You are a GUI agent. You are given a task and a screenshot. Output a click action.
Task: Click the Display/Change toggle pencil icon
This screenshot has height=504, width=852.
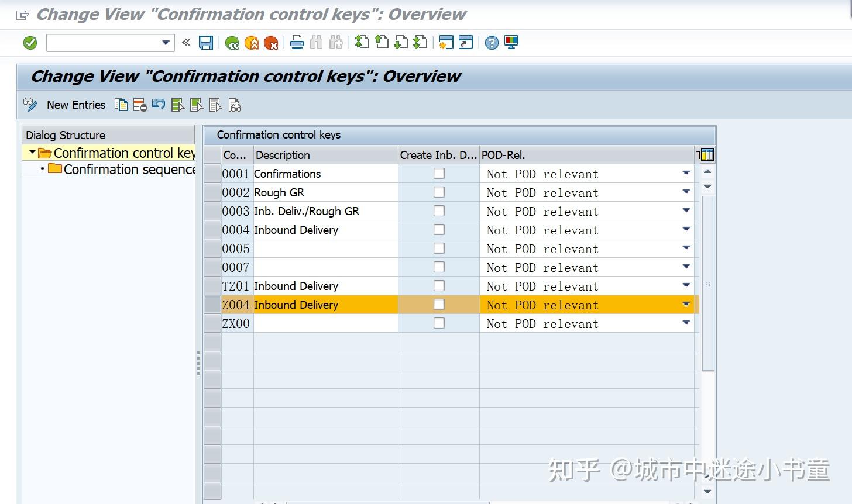pos(30,105)
